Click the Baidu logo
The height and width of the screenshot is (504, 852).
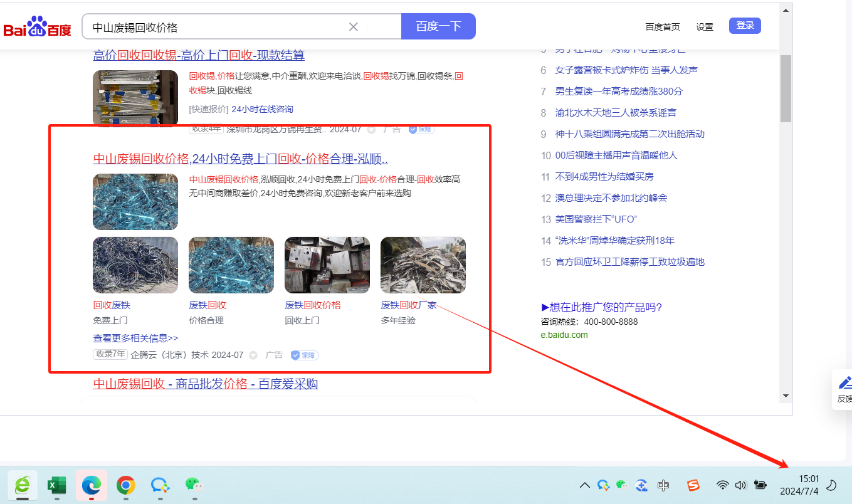coord(38,28)
